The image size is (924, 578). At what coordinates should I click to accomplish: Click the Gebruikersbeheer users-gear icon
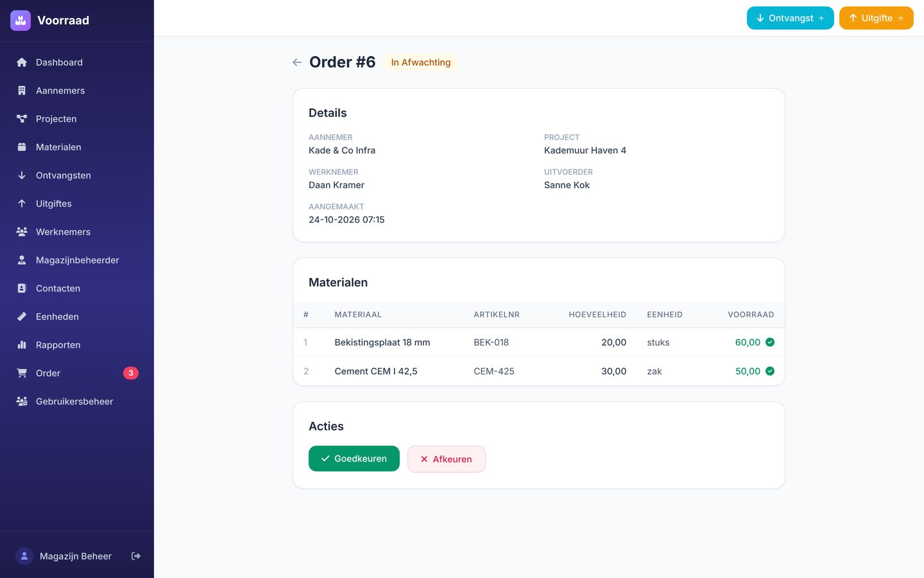[22, 401]
